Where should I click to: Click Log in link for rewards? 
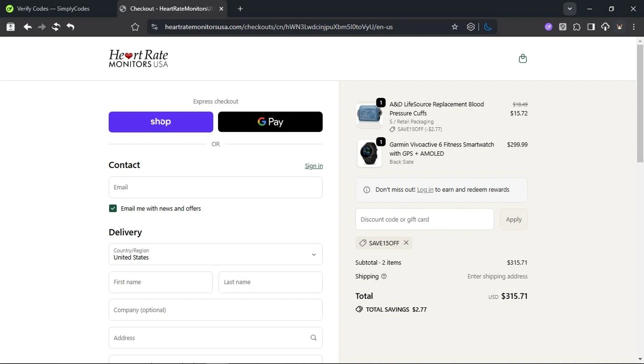coord(425,190)
